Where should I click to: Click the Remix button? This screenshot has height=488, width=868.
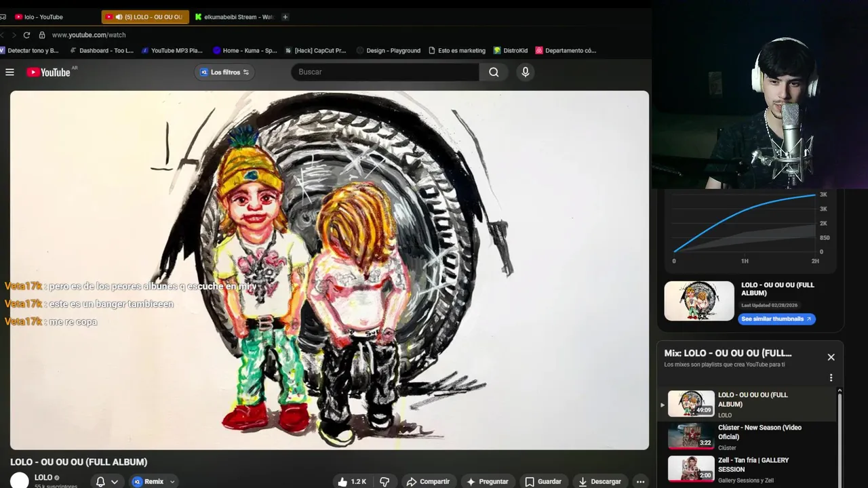click(x=149, y=482)
